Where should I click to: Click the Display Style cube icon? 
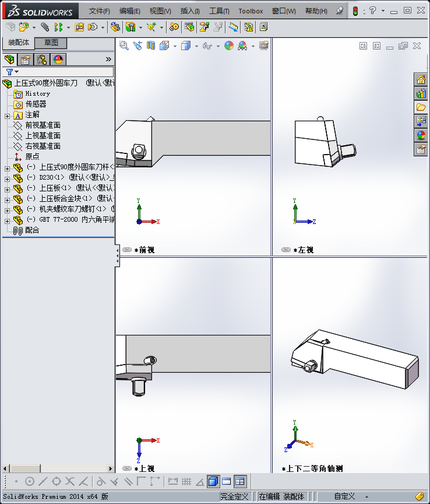(x=186, y=45)
